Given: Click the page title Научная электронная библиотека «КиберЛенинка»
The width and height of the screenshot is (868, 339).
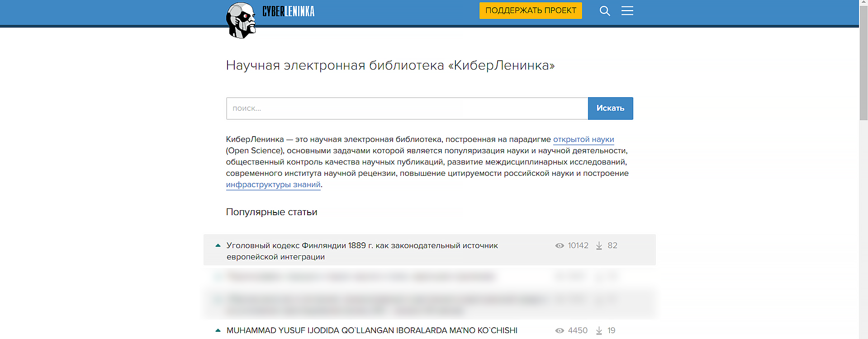Looking at the screenshot, I should 390,66.
